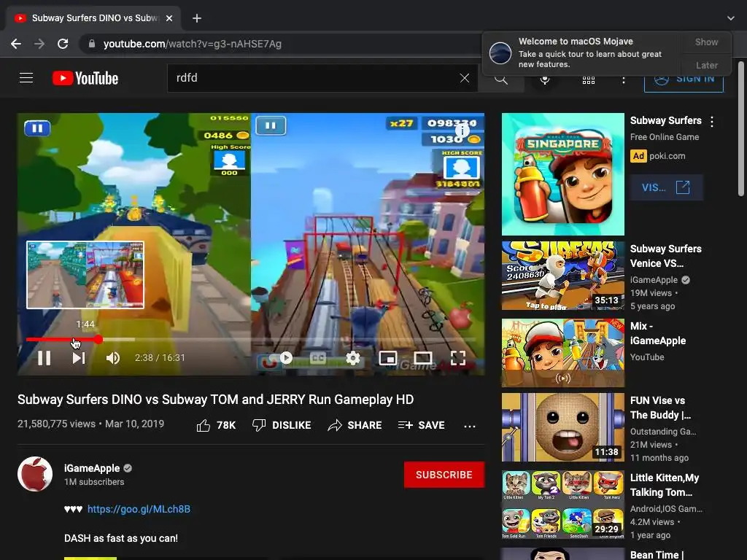This screenshot has width=747, height=560.
Task: Open the iGameApple channel name link
Action: 92,469
